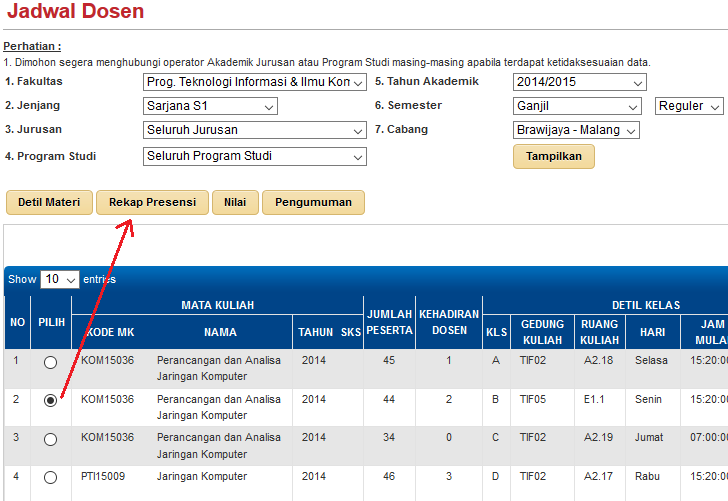Sort by the KODE MK column header
728x501 pixels.
pyautogui.click(x=110, y=332)
